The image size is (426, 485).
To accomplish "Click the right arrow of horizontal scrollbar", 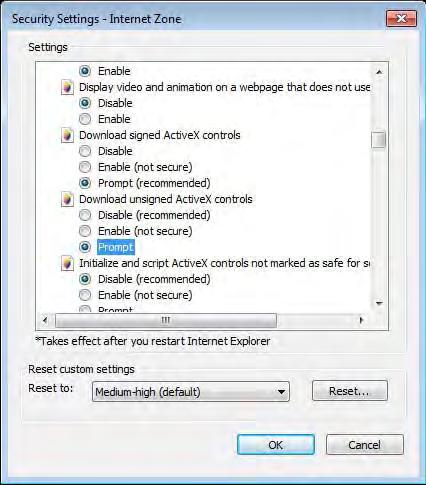I will point(362,320).
